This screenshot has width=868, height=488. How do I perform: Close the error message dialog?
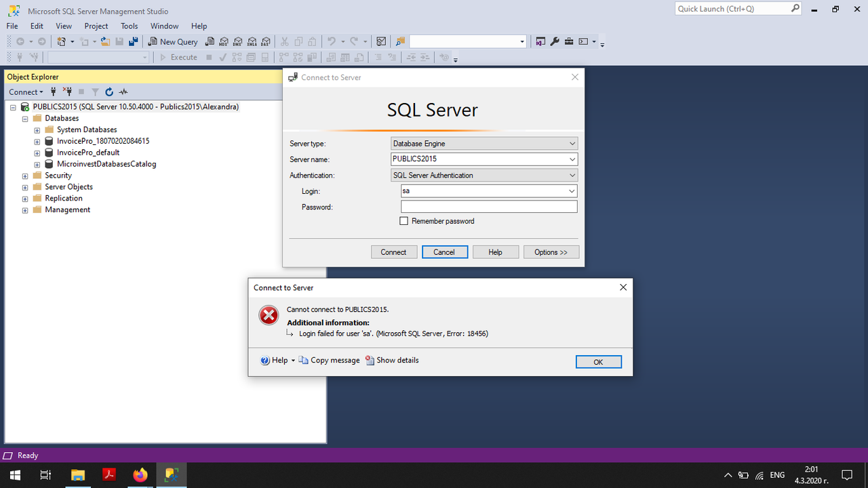tap(623, 287)
